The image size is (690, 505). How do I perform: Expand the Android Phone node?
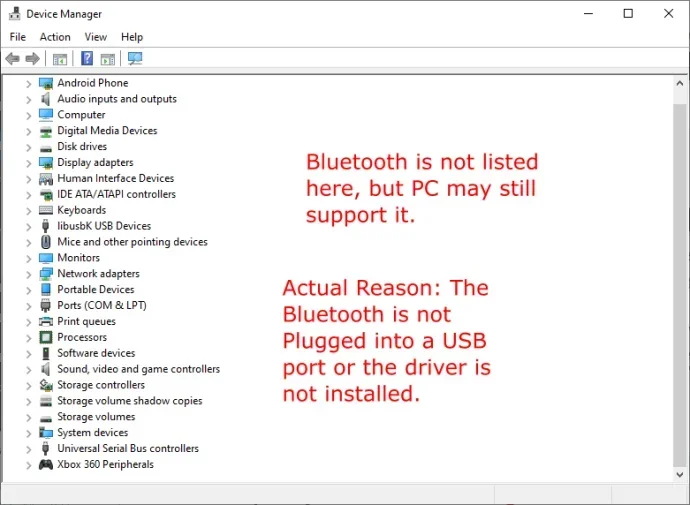pyautogui.click(x=29, y=84)
